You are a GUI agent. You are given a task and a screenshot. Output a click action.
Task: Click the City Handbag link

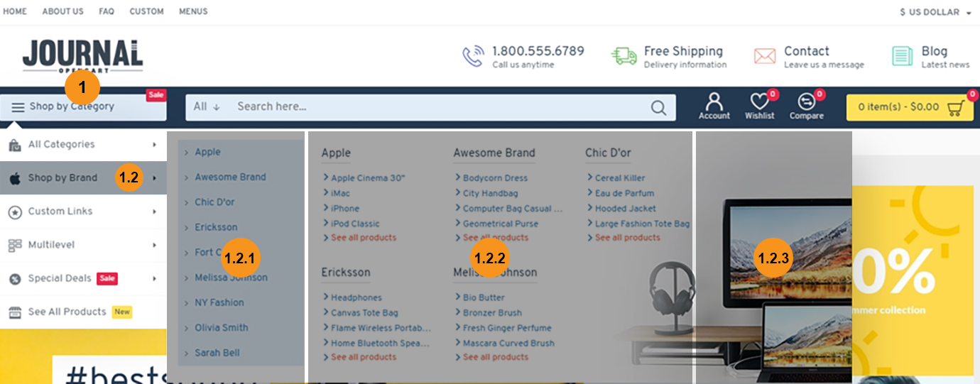[x=490, y=193]
